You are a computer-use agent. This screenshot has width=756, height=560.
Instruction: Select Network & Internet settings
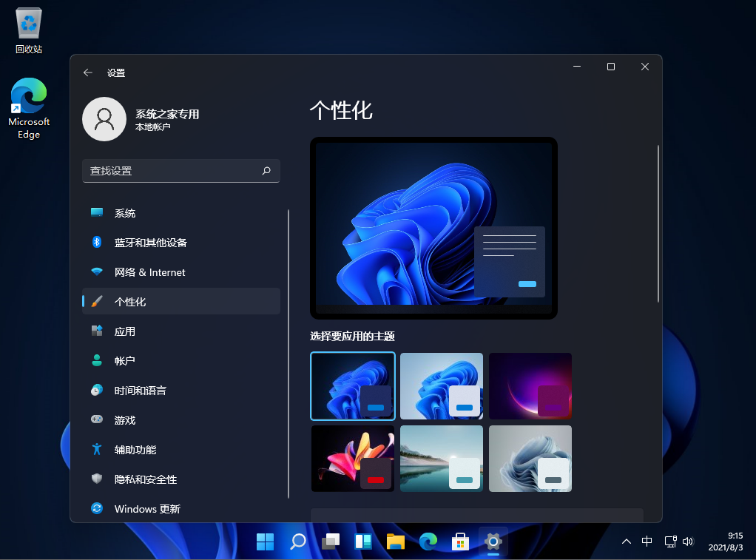click(x=149, y=272)
